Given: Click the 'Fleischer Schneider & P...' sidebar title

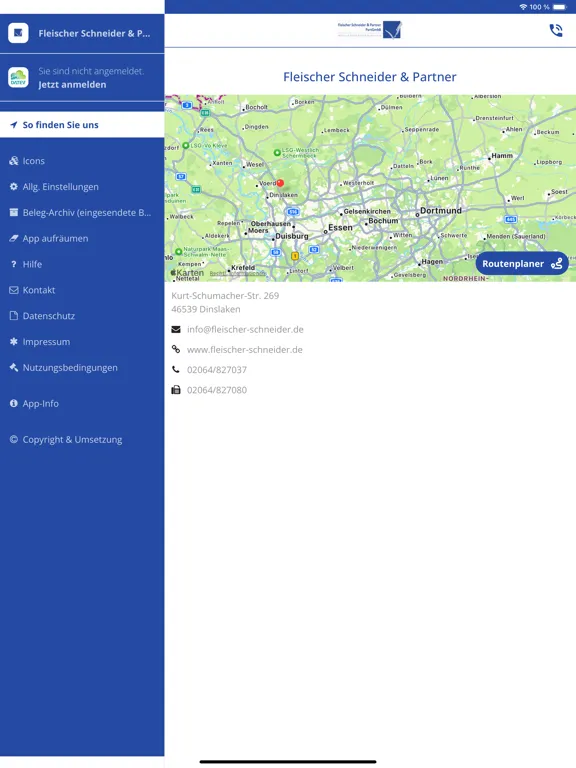Looking at the screenshot, I should point(95,33).
